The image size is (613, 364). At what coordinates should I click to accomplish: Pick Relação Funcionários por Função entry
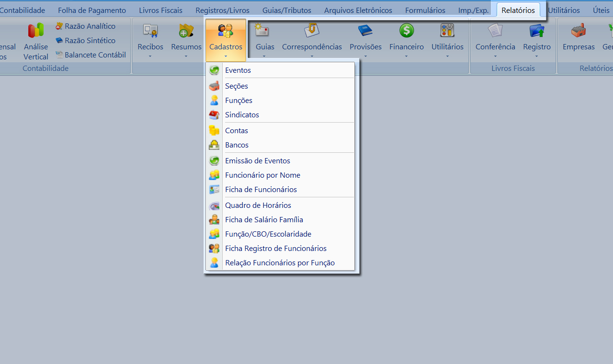click(x=280, y=263)
